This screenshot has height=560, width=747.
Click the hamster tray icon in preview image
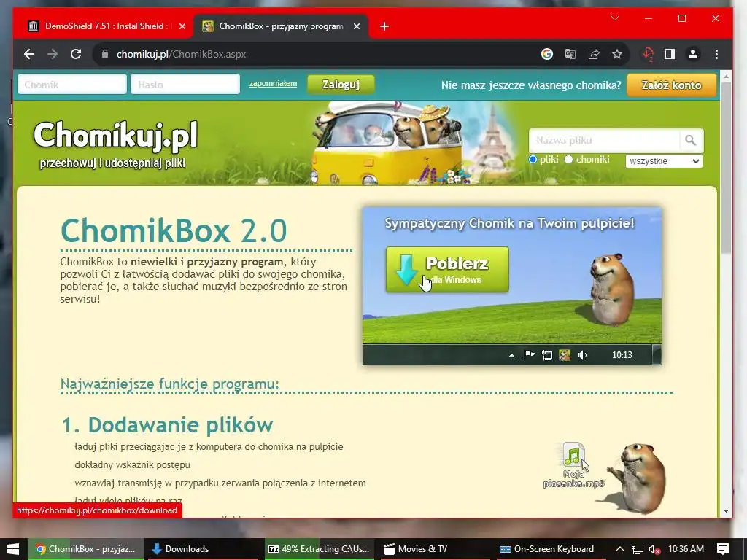pyautogui.click(x=565, y=355)
